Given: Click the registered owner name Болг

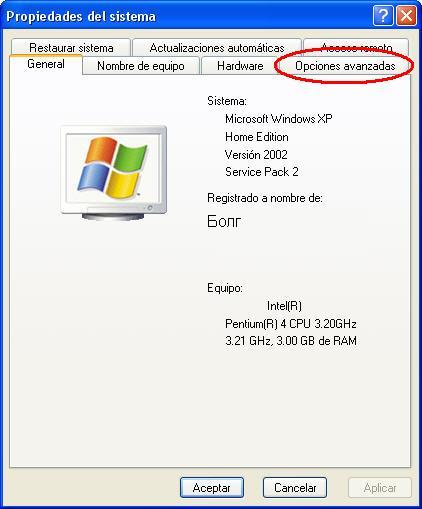Looking at the screenshot, I should click(x=224, y=221).
